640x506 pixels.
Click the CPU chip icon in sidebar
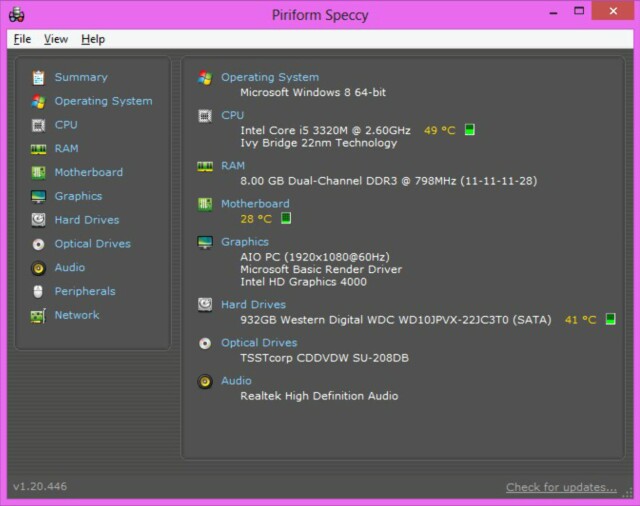tap(38, 125)
